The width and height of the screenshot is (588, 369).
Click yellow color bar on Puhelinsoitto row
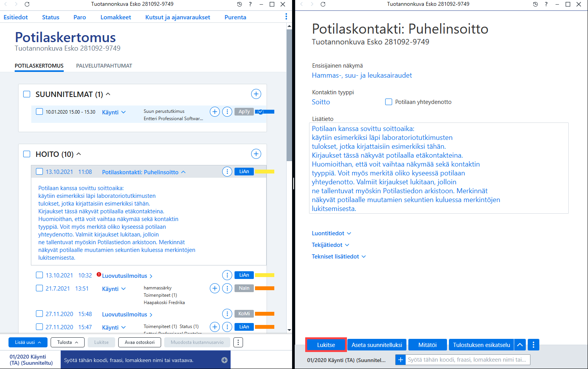tap(265, 172)
